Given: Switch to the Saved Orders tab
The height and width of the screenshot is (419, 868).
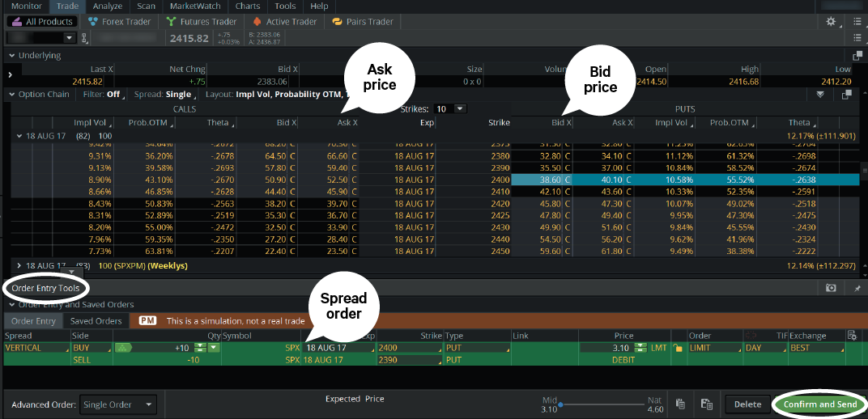Looking at the screenshot, I should coord(96,320).
